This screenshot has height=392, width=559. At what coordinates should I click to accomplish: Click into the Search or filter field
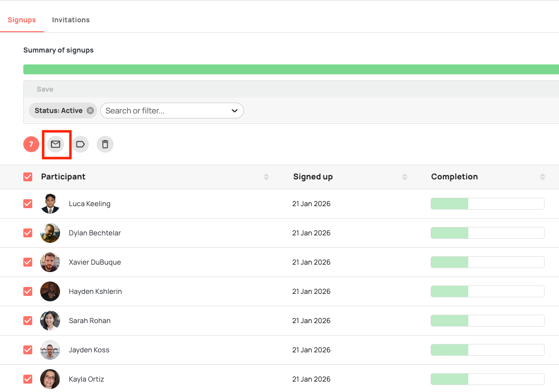click(x=164, y=111)
